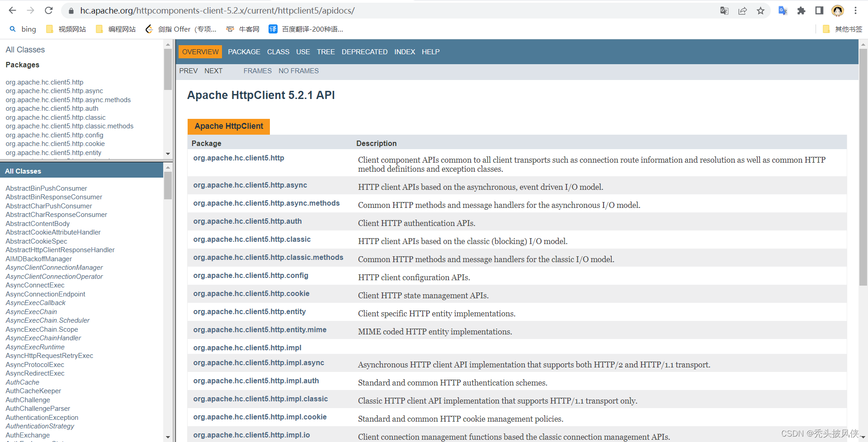Screen dimensions: 868x442
Task: Open org.apache.hc.client5.http.async.methods in packages sidebar
Action: tap(68, 100)
